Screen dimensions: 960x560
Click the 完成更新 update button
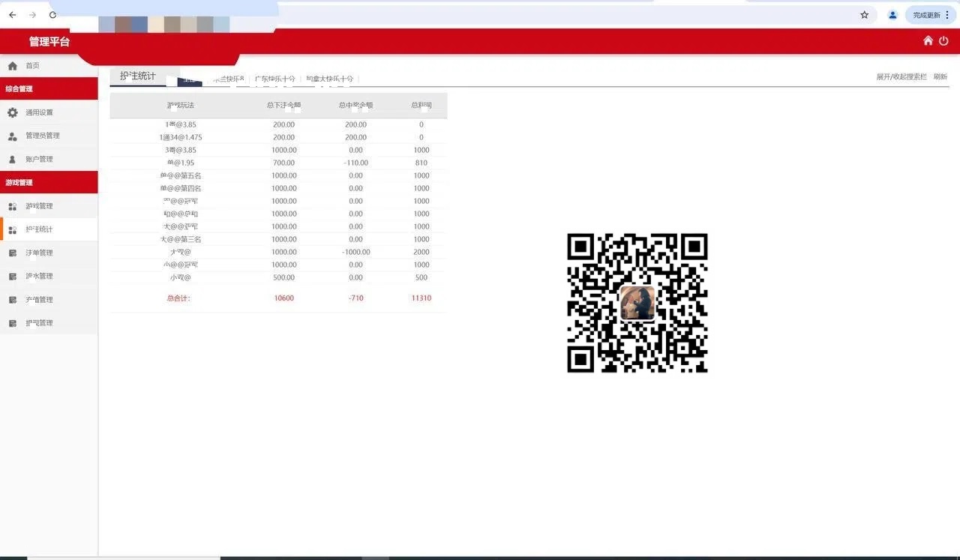926,15
